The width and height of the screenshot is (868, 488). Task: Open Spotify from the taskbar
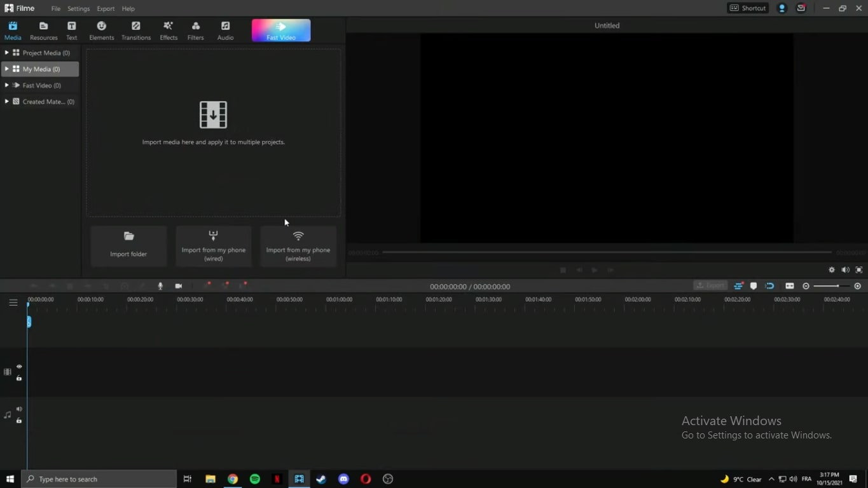click(x=255, y=479)
